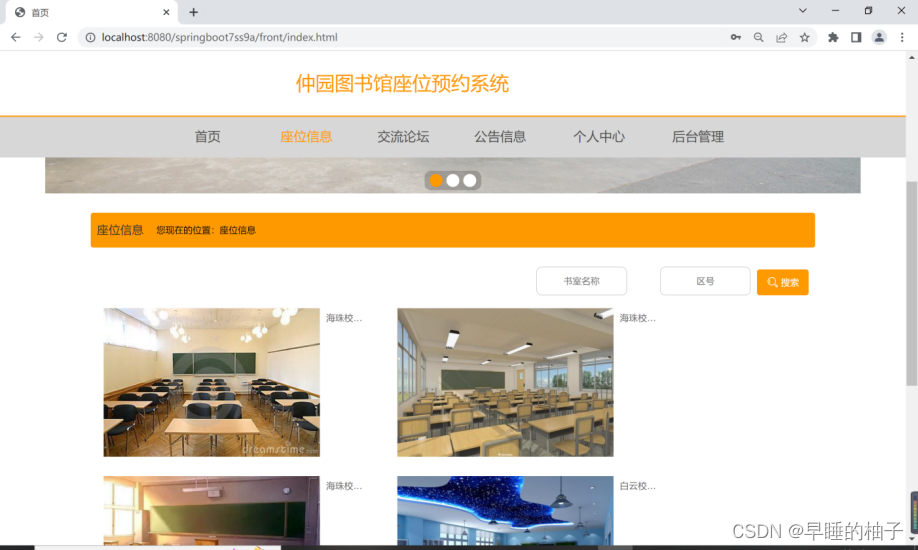Open 座位信息 navigation item
This screenshot has width=918, height=550.
point(306,136)
